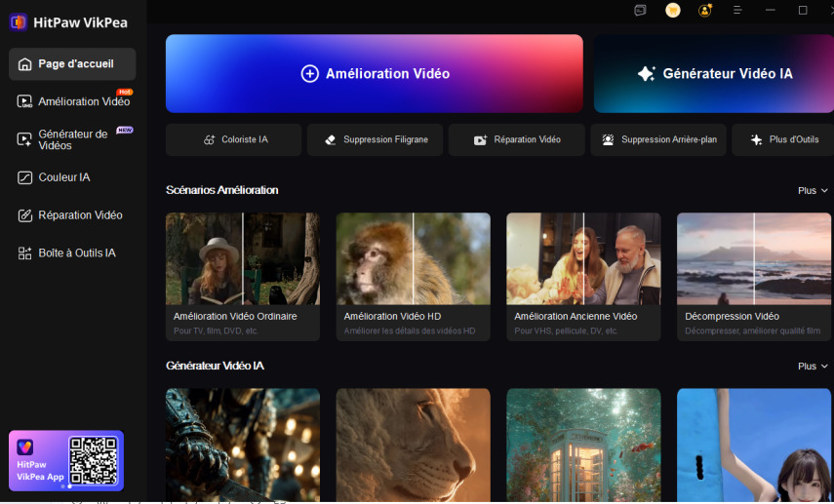
Task: Select Amélioration Vidéo HD monkey thumbnail
Action: [414, 259]
